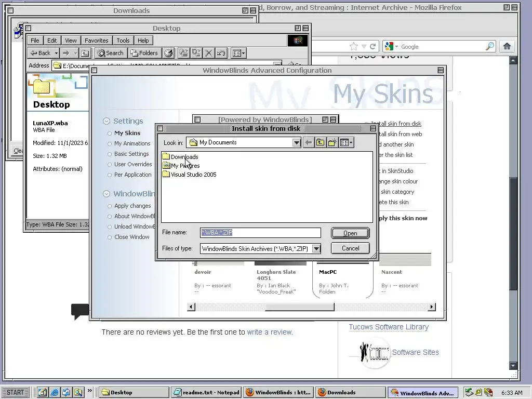Open View menu in Desktop window
532x399 pixels.
pyautogui.click(x=71, y=41)
